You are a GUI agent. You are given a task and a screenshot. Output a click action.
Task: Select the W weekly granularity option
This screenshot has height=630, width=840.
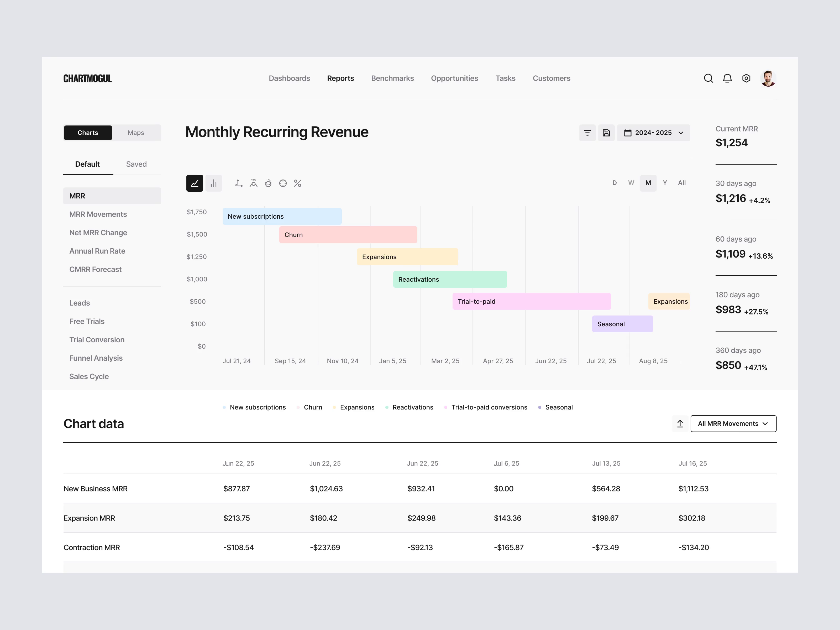click(631, 183)
